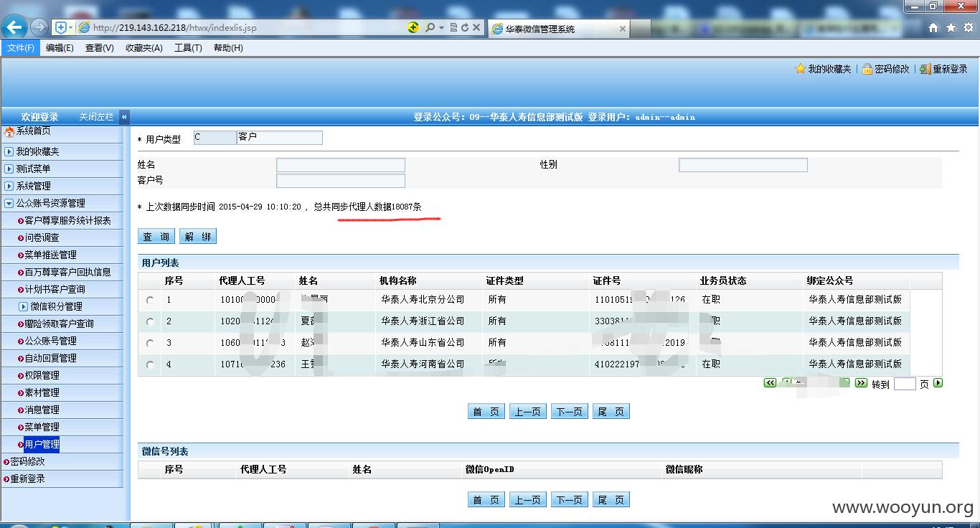Screen dimensions: 980x528
Task: Click the green plus add-on icon in address bar
Action: click(413, 27)
